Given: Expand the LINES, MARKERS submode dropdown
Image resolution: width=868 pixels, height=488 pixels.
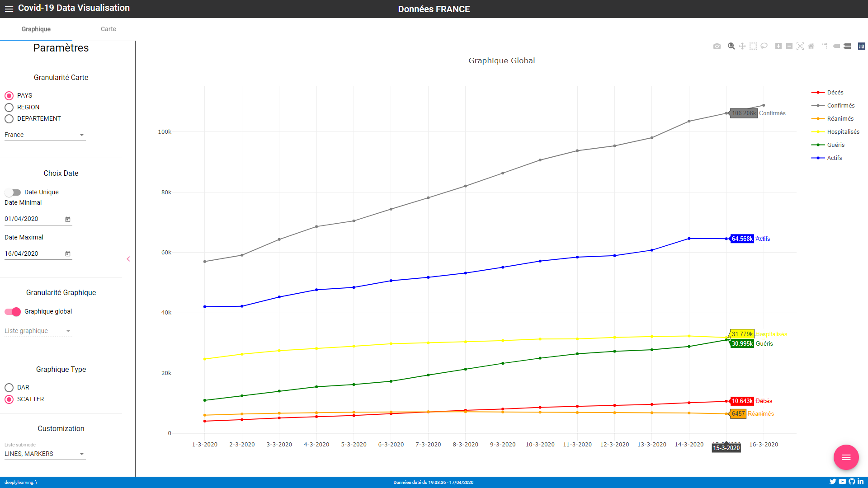Looking at the screenshot, I should pyautogui.click(x=45, y=454).
